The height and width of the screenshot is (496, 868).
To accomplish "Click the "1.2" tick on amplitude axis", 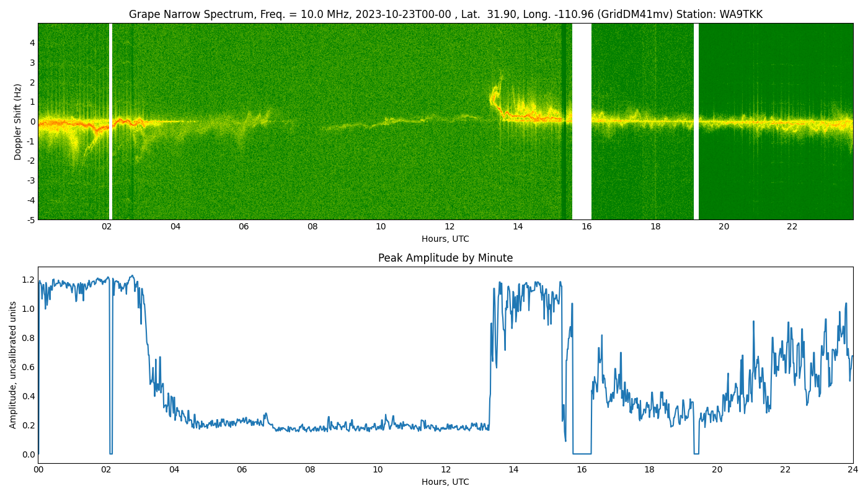I will coord(29,280).
